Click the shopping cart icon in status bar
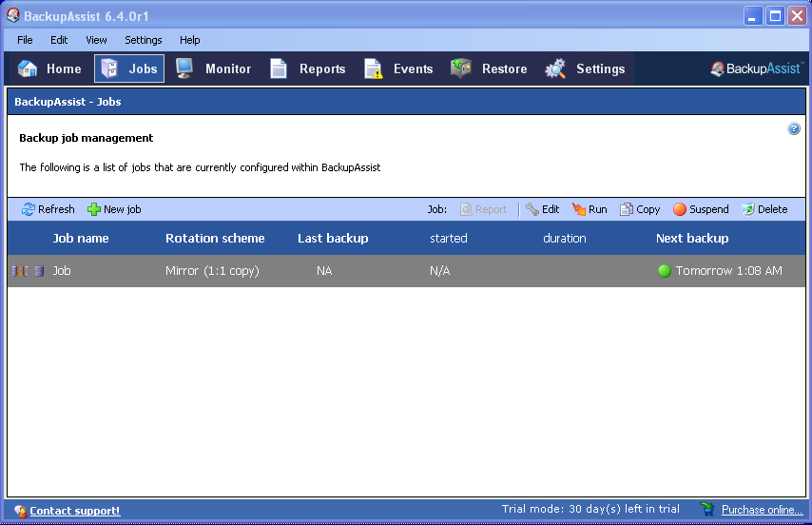Viewport: 812px width, 525px height. click(x=706, y=510)
